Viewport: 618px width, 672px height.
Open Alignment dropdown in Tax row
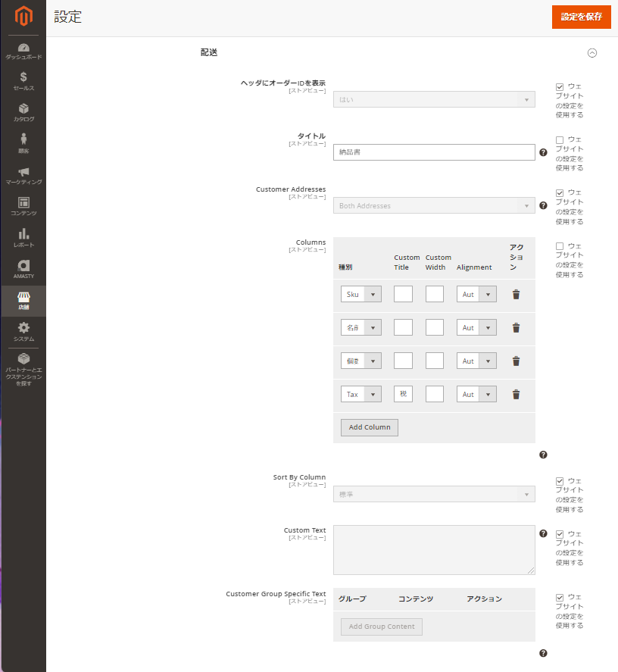click(x=476, y=394)
